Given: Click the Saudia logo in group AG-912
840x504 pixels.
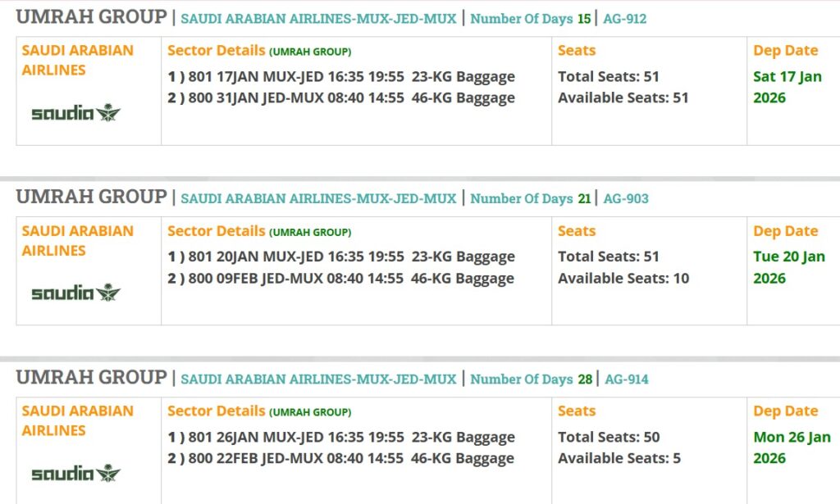Looking at the screenshot, I should coord(75,113).
